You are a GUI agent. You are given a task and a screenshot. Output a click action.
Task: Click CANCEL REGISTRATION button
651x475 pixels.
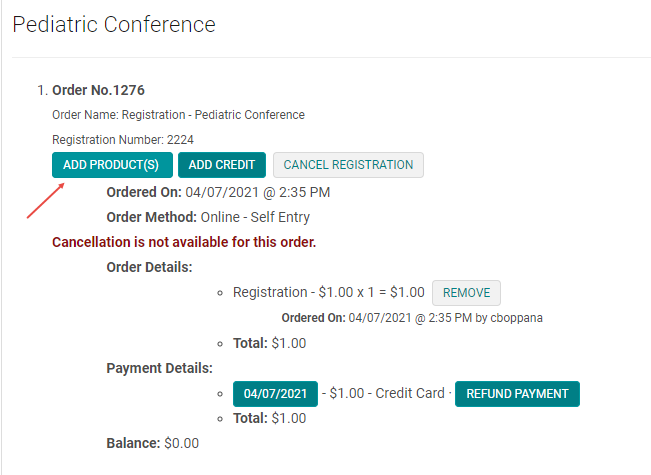tap(348, 165)
